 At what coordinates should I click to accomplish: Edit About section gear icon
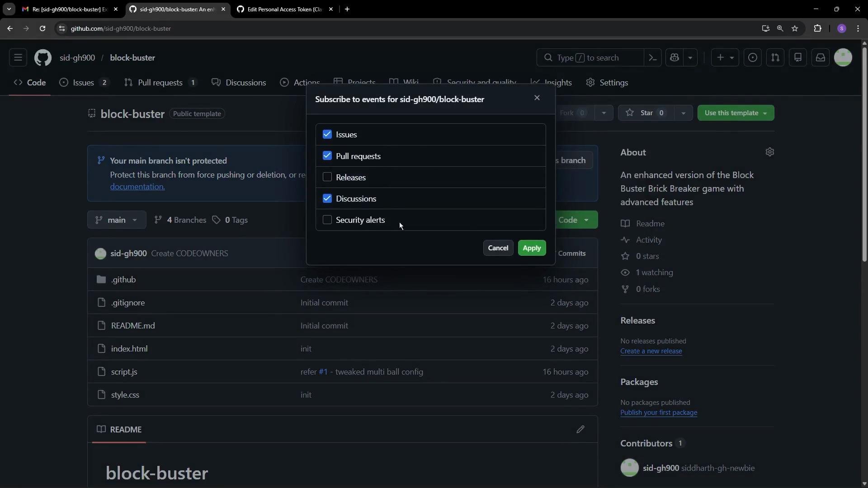pyautogui.click(x=770, y=152)
